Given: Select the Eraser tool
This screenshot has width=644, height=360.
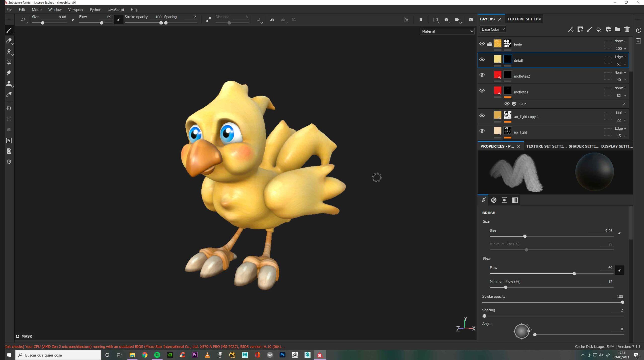Looking at the screenshot, I should coord(9,41).
